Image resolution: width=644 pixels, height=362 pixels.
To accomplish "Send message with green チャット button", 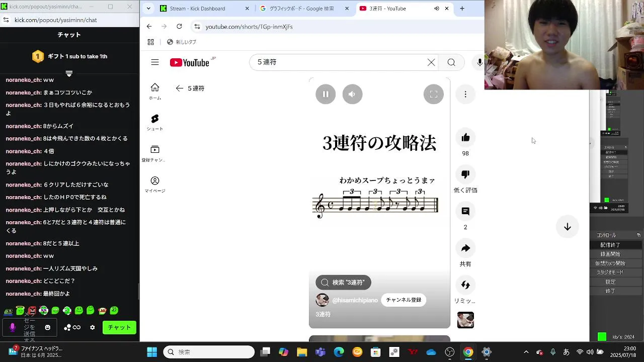I will (x=119, y=327).
